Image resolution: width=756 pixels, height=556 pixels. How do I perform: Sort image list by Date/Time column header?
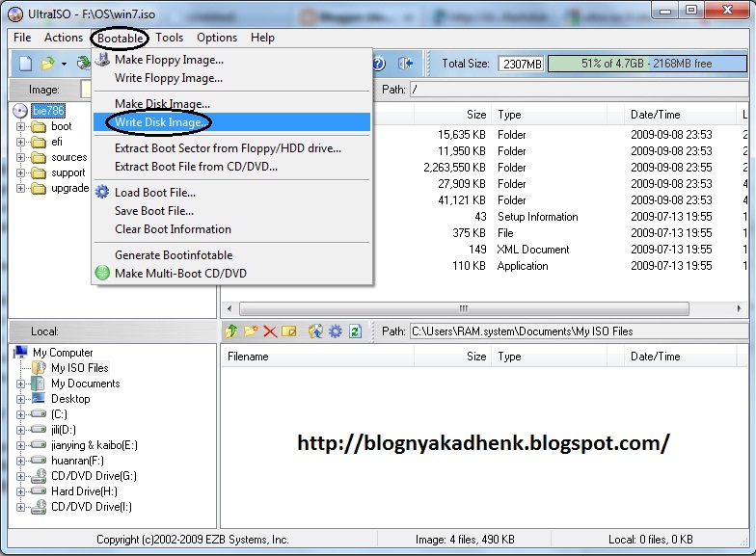(680, 115)
